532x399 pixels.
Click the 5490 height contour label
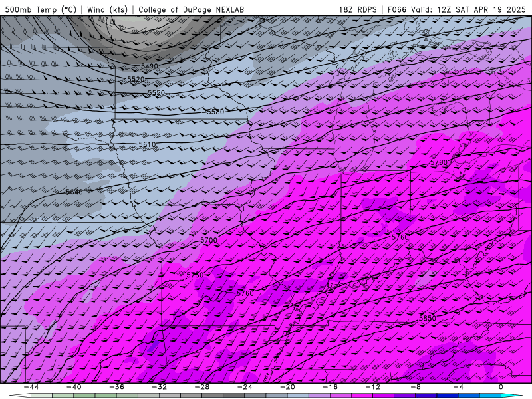[150, 66]
